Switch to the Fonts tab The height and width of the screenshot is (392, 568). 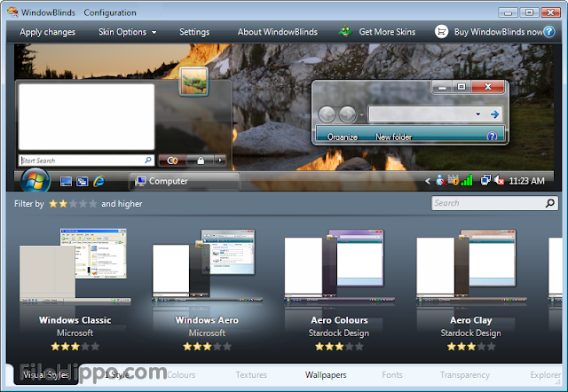(392, 375)
